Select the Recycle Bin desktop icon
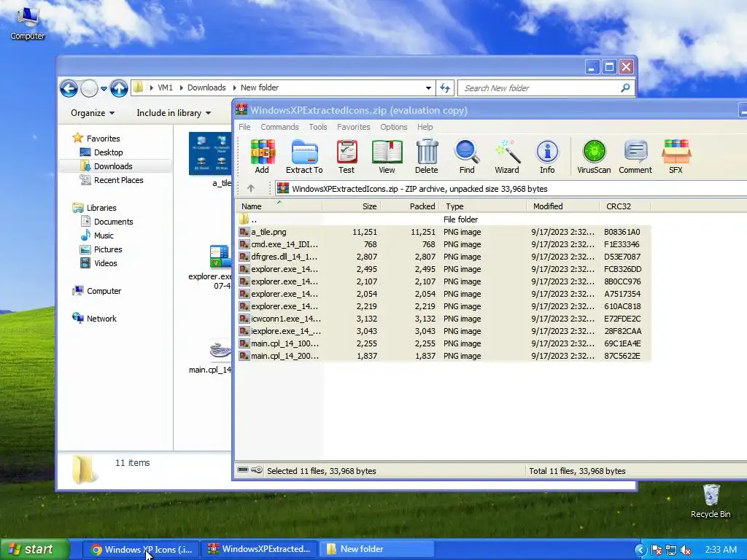Viewport: 747px width, 560px height. (711, 500)
